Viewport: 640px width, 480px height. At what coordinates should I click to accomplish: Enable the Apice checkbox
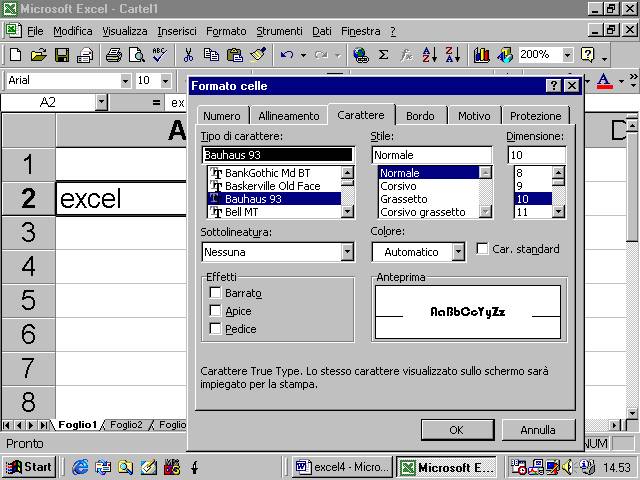point(215,311)
